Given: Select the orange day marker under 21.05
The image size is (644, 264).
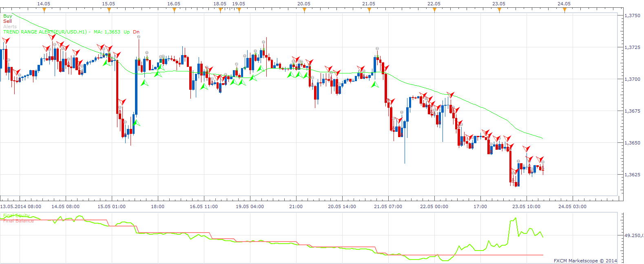Looking at the screenshot, I should pos(369,10).
